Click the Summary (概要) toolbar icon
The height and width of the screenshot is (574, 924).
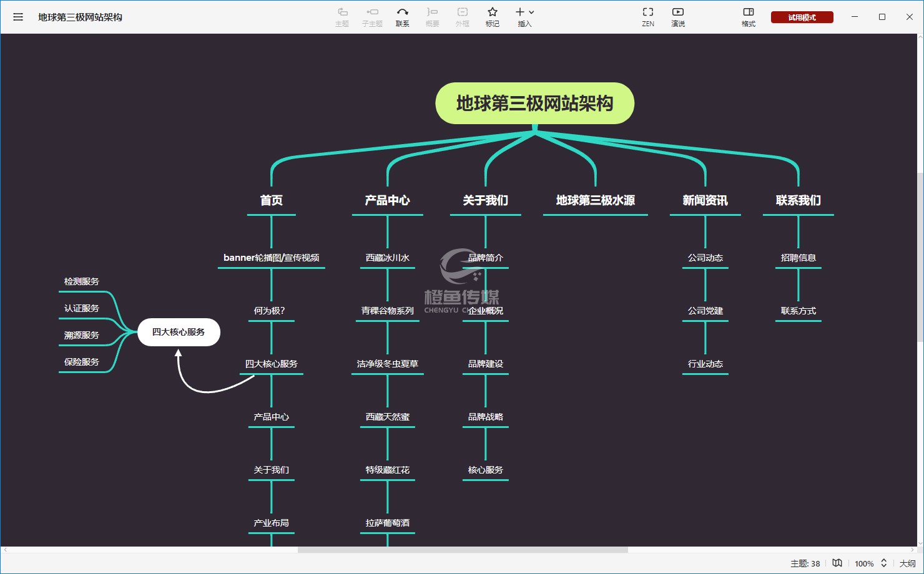(x=432, y=17)
